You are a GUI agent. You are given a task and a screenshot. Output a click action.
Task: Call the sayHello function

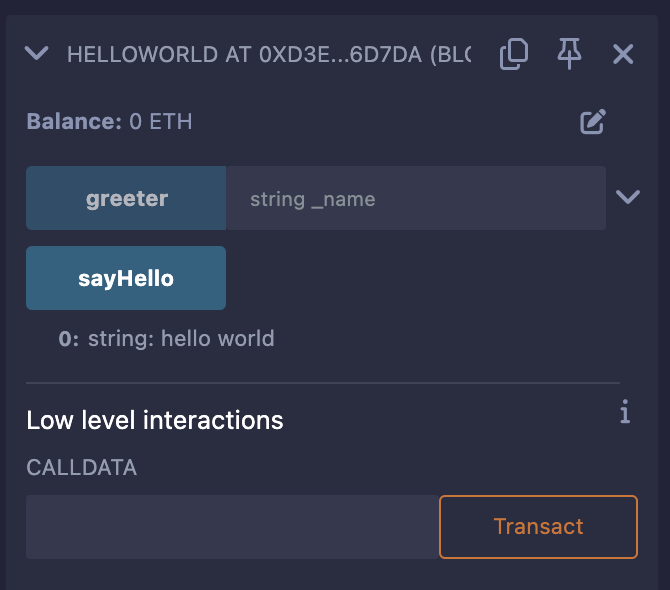pos(126,278)
